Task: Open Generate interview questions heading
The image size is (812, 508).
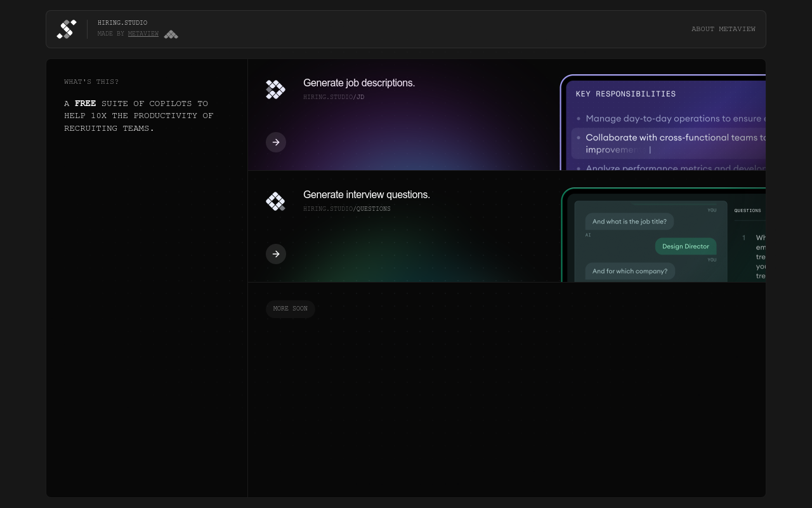Action: [367, 194]
